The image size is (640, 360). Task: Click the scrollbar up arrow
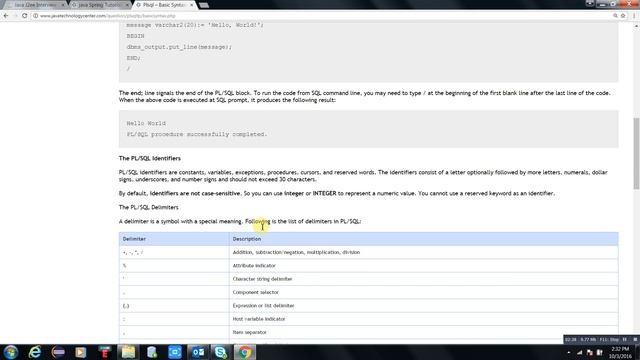pyautogui.click(x=636, y=26)
